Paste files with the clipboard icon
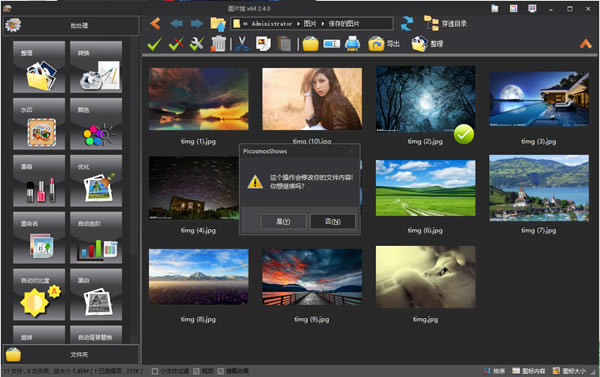The height and width of the screenshot is (377, 600). coord(284,44)
